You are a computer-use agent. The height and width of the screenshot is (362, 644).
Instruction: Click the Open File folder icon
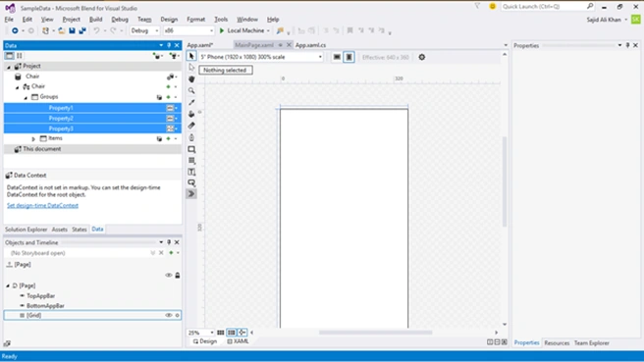point(61,30)
